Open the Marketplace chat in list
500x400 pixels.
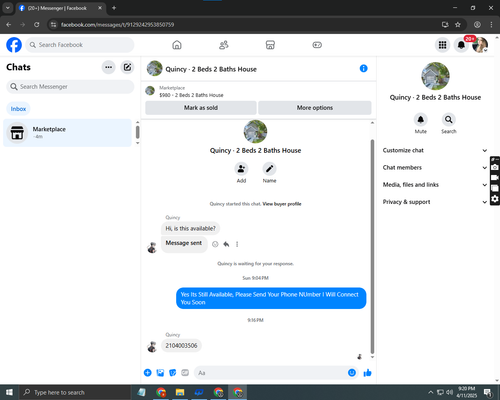pyautogui.click(x=67, y=133)
